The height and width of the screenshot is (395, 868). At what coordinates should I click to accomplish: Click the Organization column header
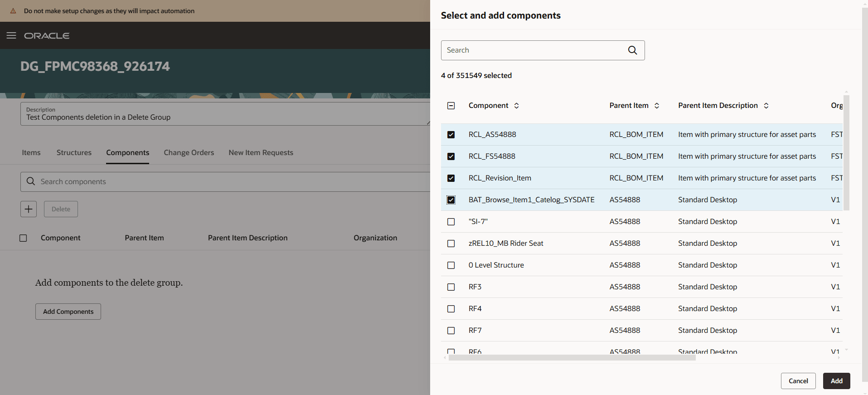pos(375,238)
